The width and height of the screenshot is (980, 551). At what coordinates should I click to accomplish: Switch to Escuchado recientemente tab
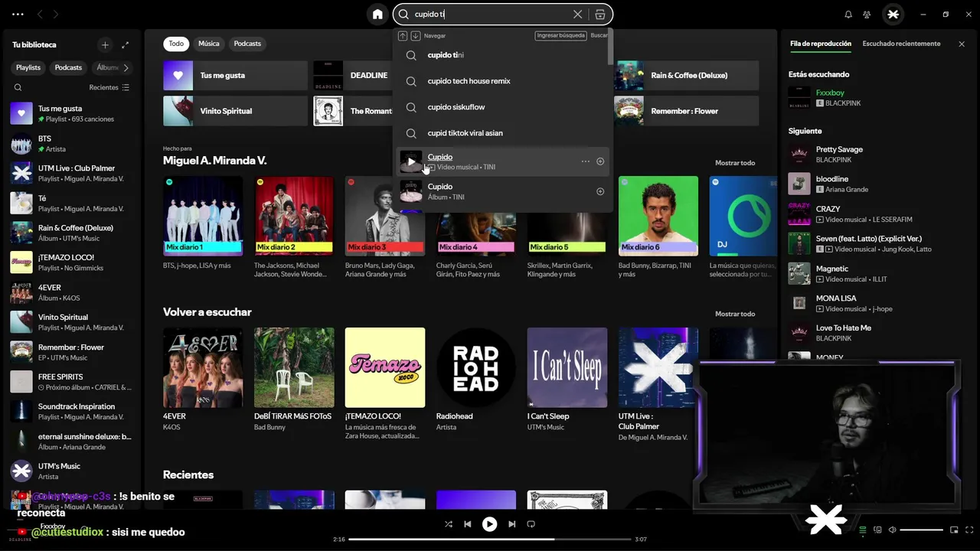tap(901, 44)
